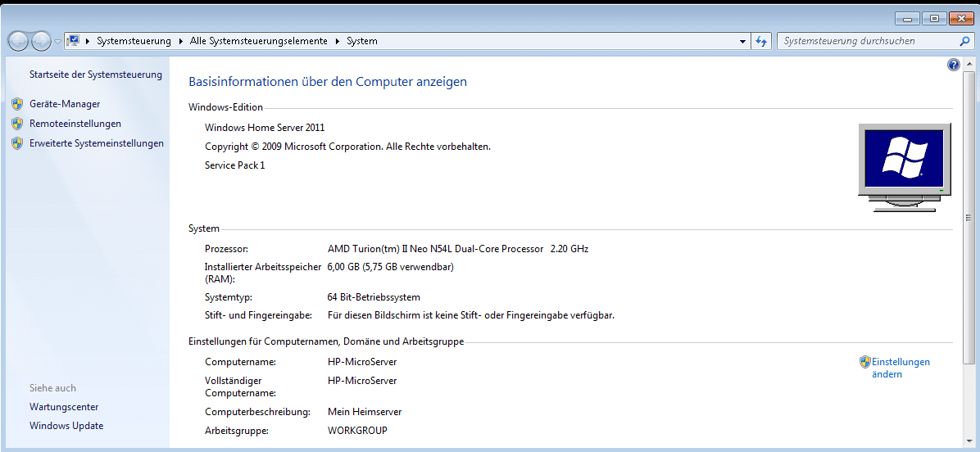Open Startseite der Systemsteuerung
This screenshot has width=980, height=452.
point(96,75)
